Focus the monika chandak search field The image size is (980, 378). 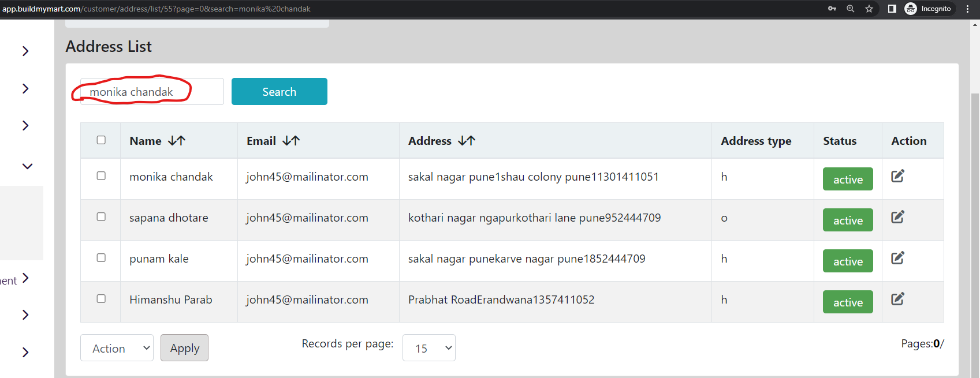click(152, 92)
